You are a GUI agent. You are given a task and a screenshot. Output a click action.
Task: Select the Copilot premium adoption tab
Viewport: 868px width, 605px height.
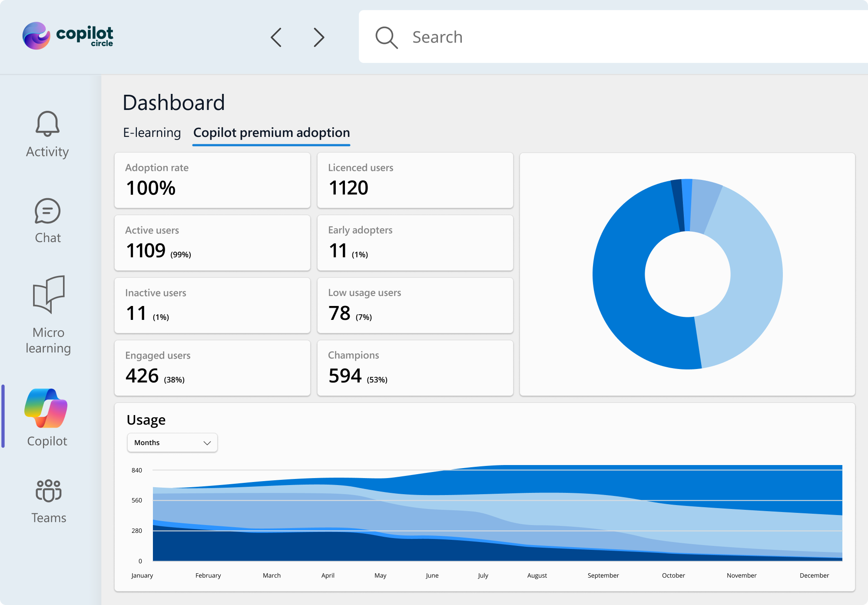click(272, 133)
